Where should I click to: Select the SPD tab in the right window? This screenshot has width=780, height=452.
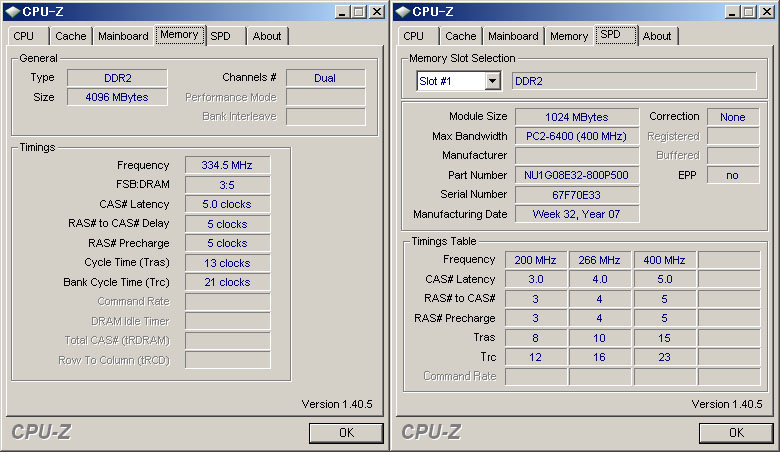(x=615, y=35)
